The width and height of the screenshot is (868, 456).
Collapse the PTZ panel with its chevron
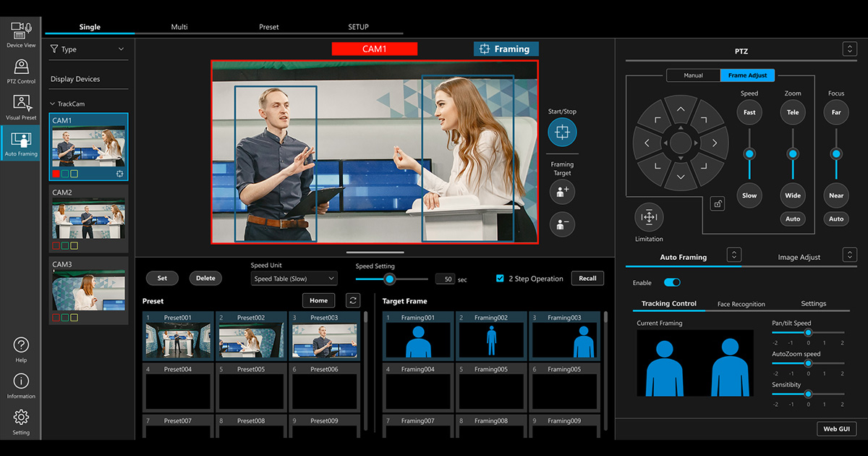point(851,49)
